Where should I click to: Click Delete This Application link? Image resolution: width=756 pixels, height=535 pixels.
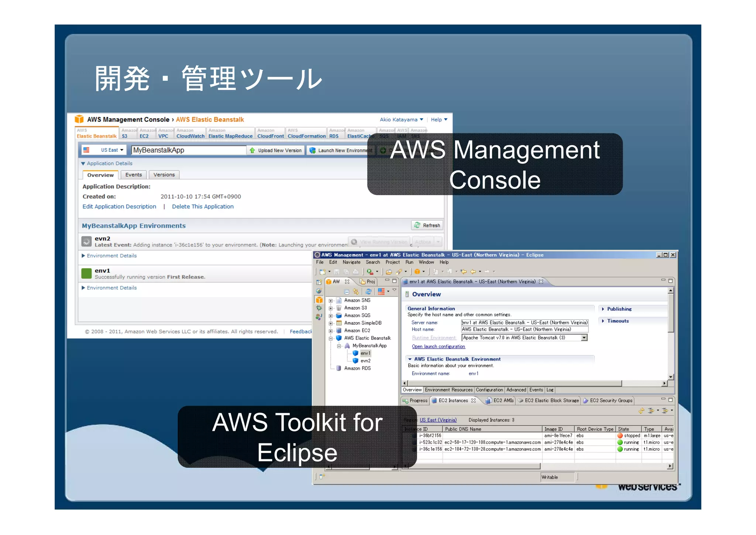point(203,207)
